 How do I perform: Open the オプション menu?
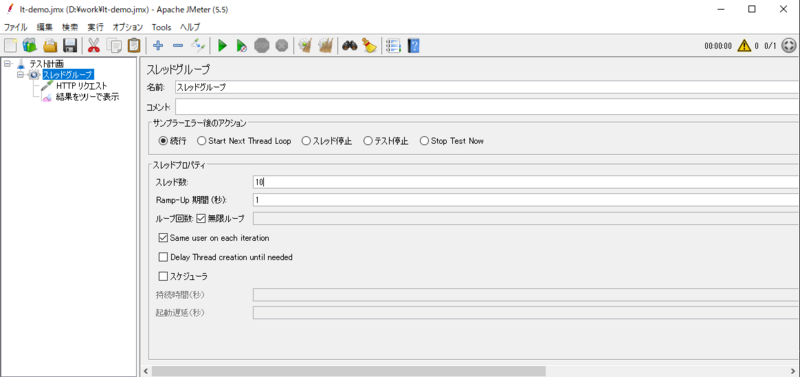[x=128, y=28]
